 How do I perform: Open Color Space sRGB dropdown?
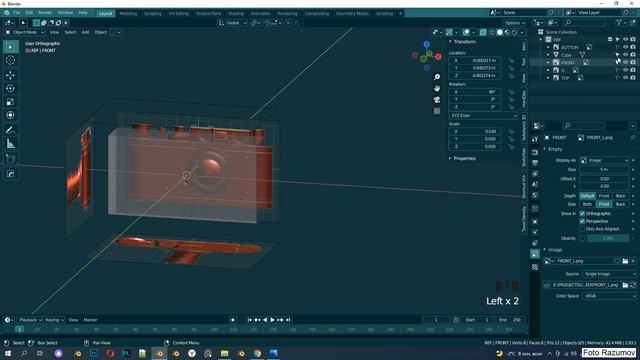coord(609,296)
